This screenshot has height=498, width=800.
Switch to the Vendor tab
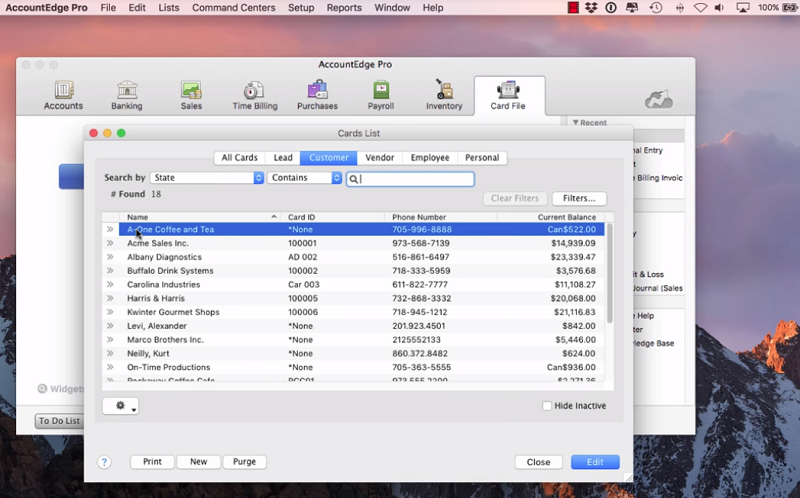(x=380, y=158)
